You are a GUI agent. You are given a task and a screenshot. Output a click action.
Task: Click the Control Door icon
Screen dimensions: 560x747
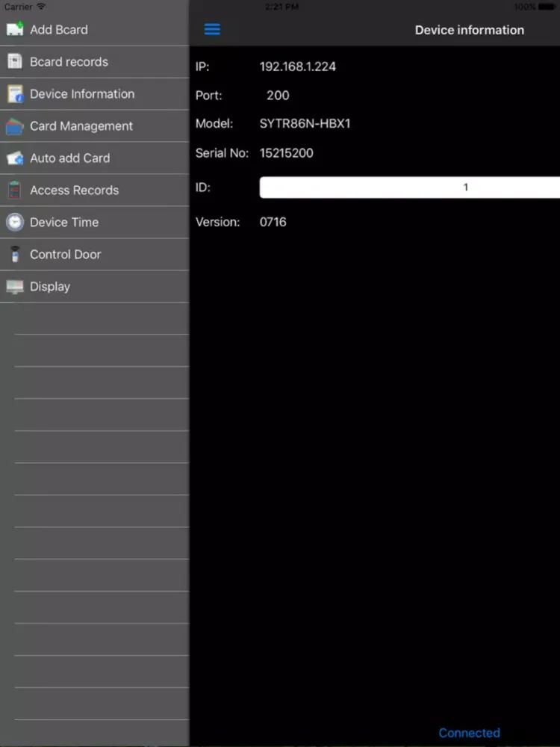(x=15, y=255)
